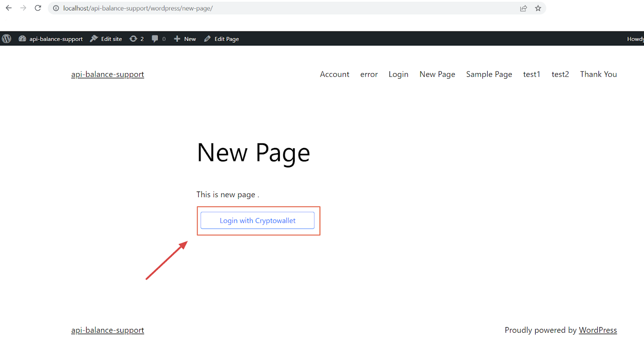This screenshot has height=355, width=644.
Task: Navigate to the Login page
Action: [x=399, y=74]
